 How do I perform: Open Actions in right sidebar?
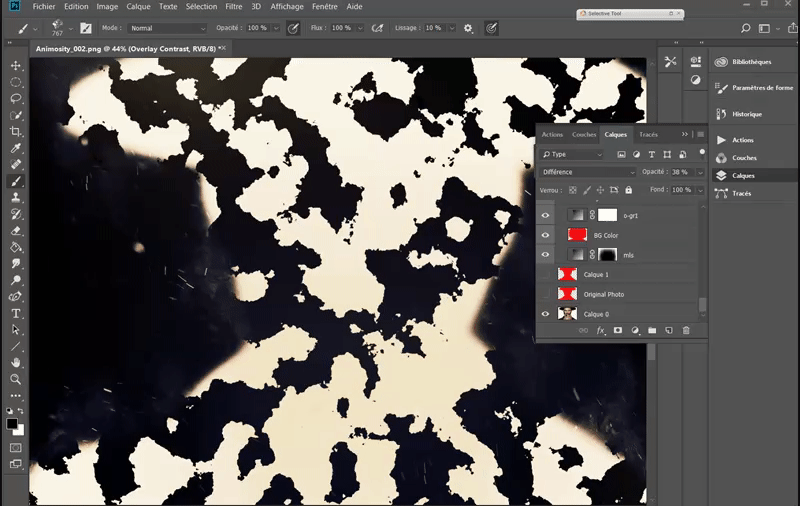point(743,140)
